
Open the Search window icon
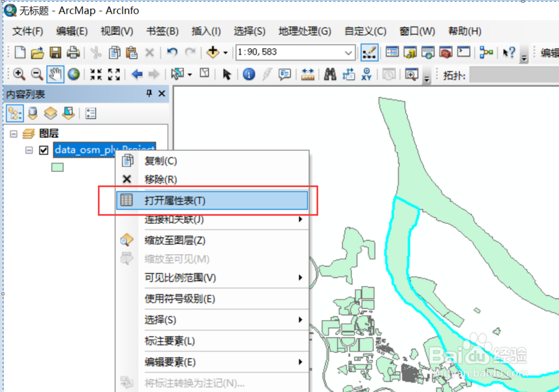pos(428,52)
